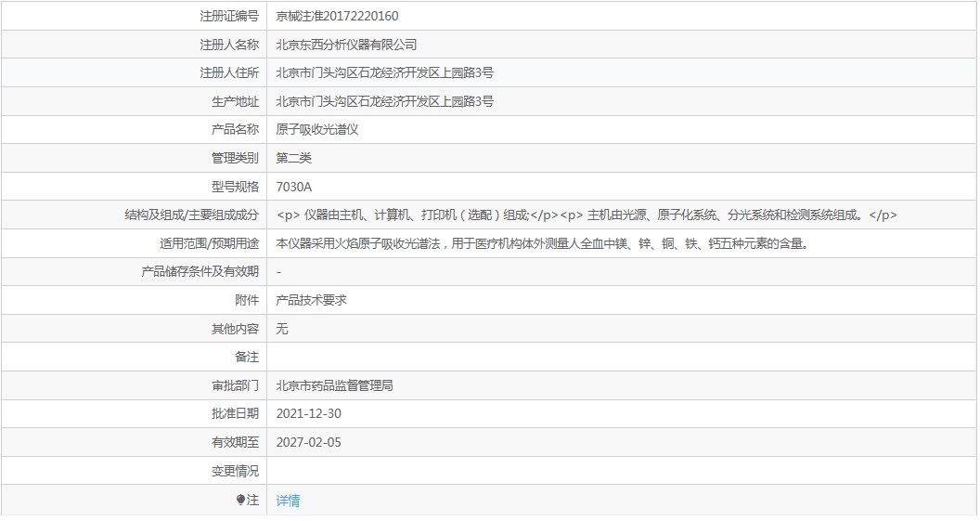Screen dimensions: 980x521
Task: Select expiry date 2027-02-05
Action: click(x=309, y=443)
